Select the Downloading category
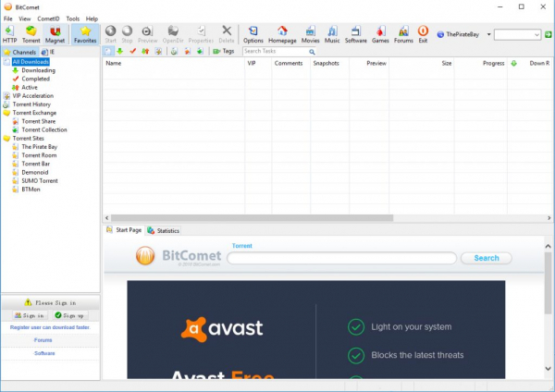This screenshot has width=555, height=392. point(38,70)
